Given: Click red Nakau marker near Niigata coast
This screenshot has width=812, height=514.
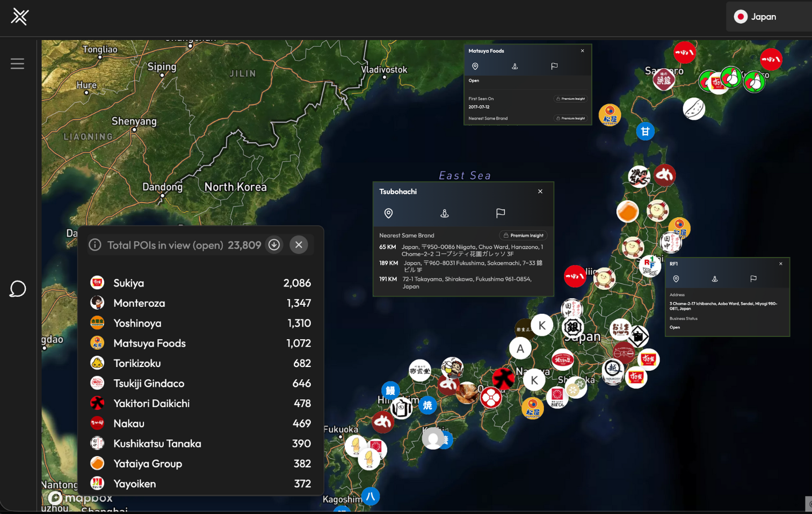Looking at the screenshot, I should (575, 276).
